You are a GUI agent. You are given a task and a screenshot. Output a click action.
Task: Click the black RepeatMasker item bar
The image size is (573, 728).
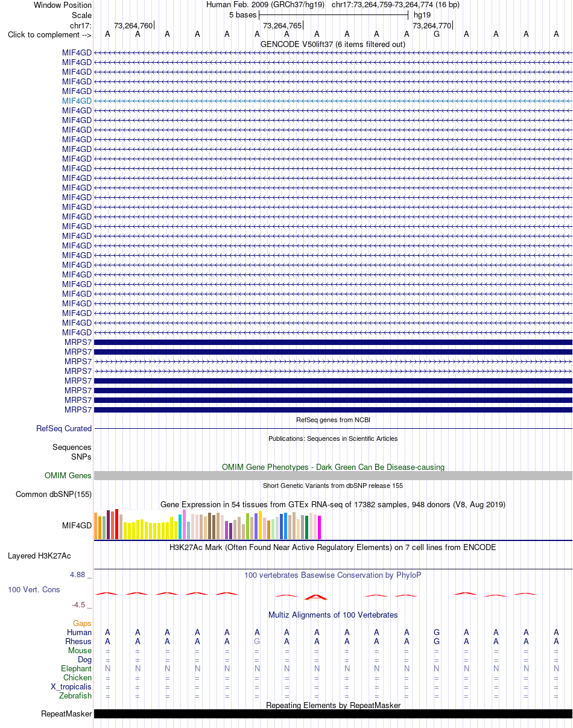click(x=333, y=714)
